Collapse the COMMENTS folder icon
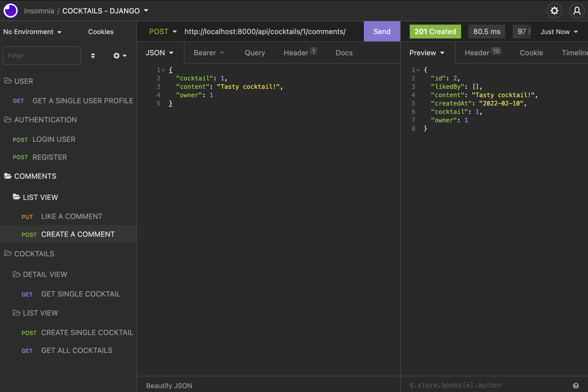The height and width of the screenshot is (392, 588). point(8,176)
